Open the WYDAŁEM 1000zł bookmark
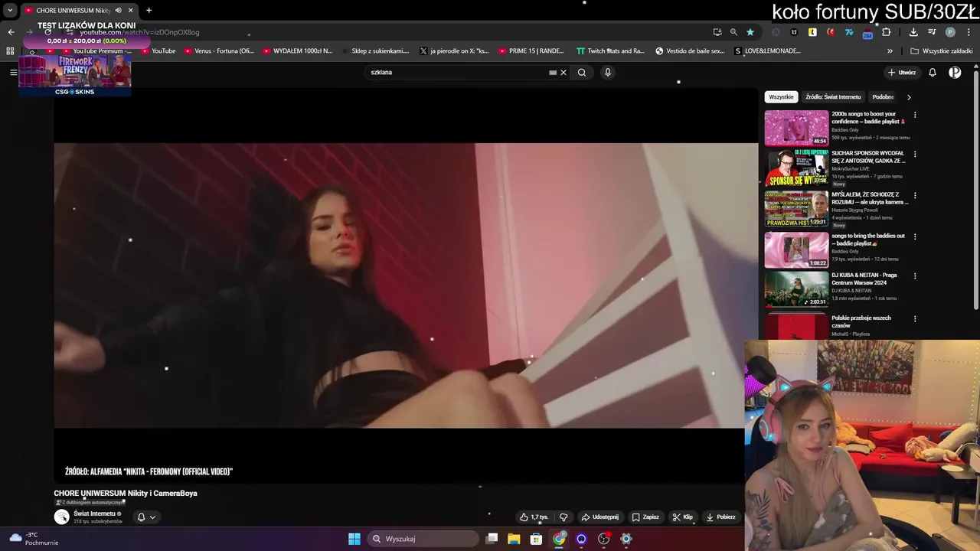 click(x=297, y=51)
